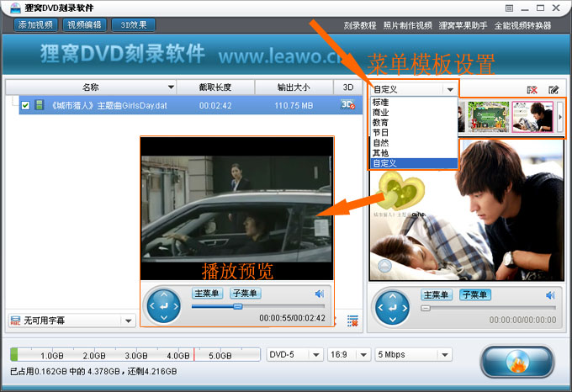Open the 照片制作视频 link
The image size is (572, 392).
tap(407, 25)
